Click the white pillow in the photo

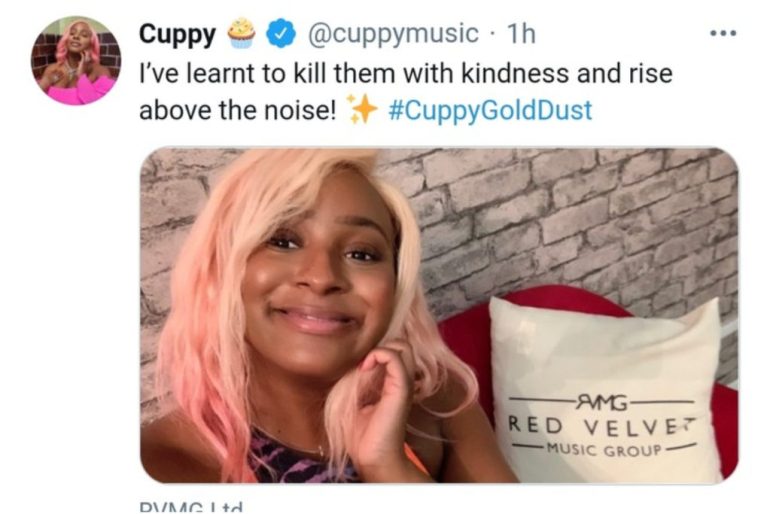tap(604, 388)
